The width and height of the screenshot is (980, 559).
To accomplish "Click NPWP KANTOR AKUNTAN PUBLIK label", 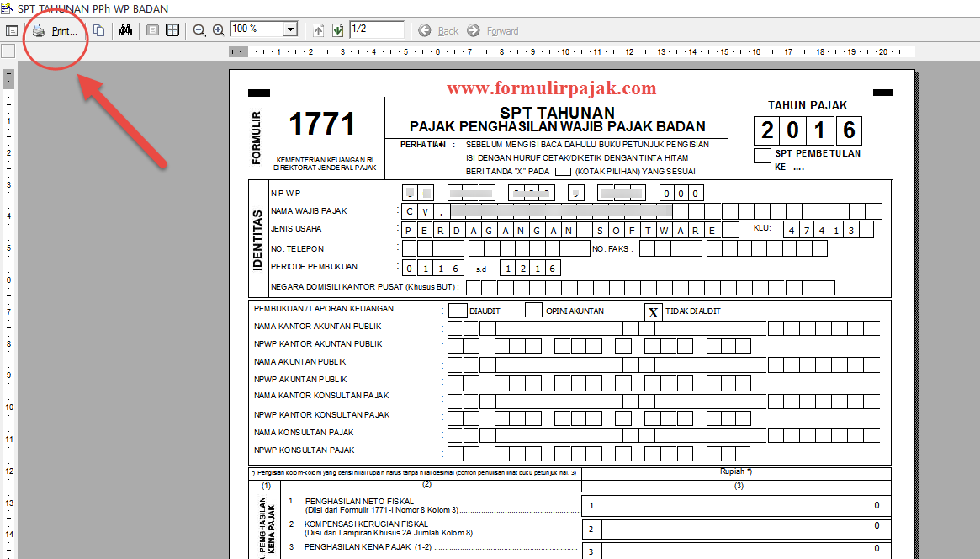I will pyautogui.click(x=318, y=344).
